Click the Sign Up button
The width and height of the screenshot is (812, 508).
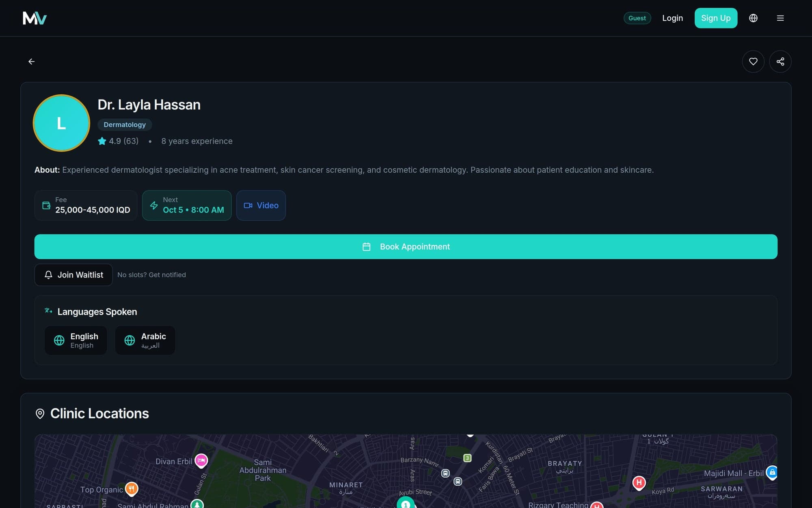click(x=716, y=18)
